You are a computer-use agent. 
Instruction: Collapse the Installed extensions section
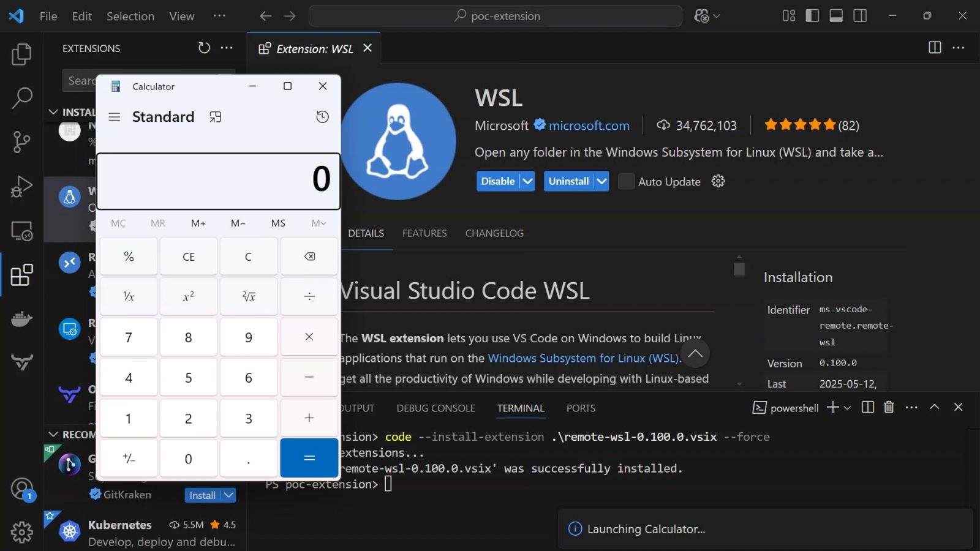[53, 112]
